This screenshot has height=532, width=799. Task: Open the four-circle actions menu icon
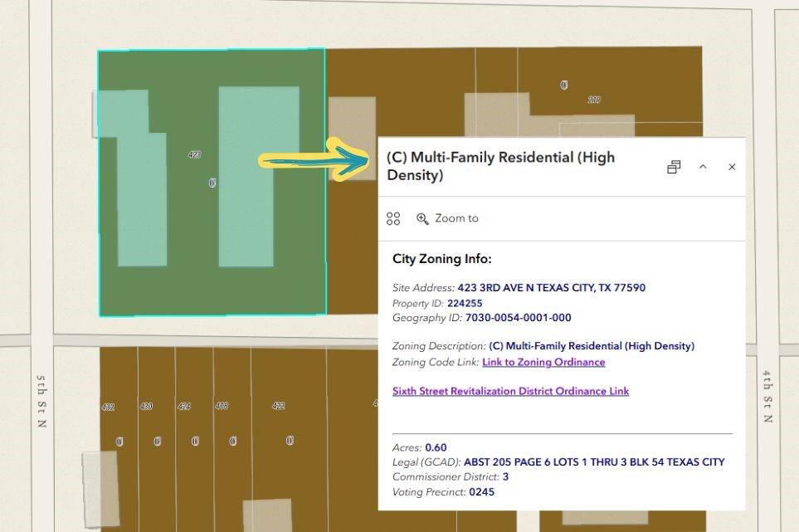click(x=393, y=218)
